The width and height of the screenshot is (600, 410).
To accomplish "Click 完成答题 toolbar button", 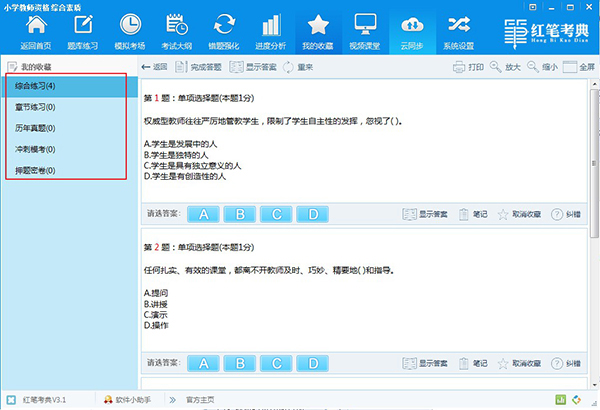I will click(x=198, y=67).
